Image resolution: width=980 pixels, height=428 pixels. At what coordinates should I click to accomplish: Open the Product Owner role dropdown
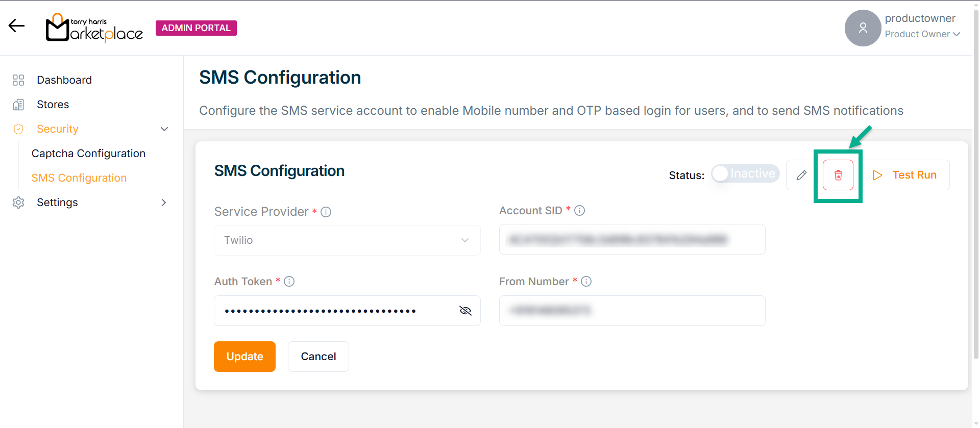[922, 34]
